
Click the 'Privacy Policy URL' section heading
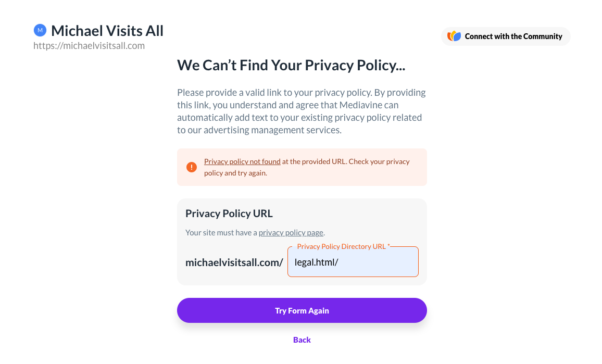229,214
